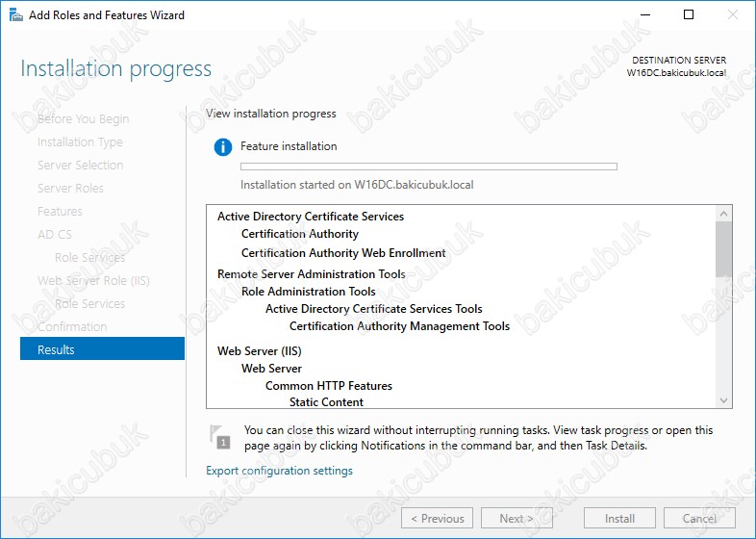
Task: Select Features step in sidebar
Action: (x=60, y=212)
